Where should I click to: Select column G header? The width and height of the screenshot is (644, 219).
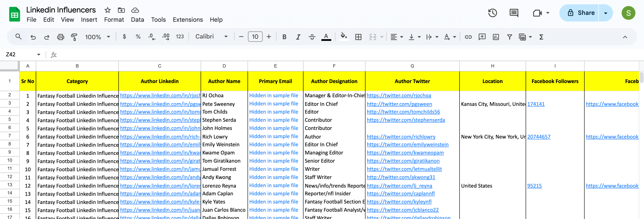(x=412, y=66)
